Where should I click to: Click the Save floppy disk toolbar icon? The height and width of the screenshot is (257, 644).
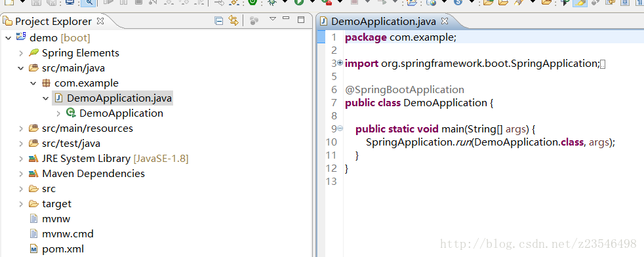point(36,3)
